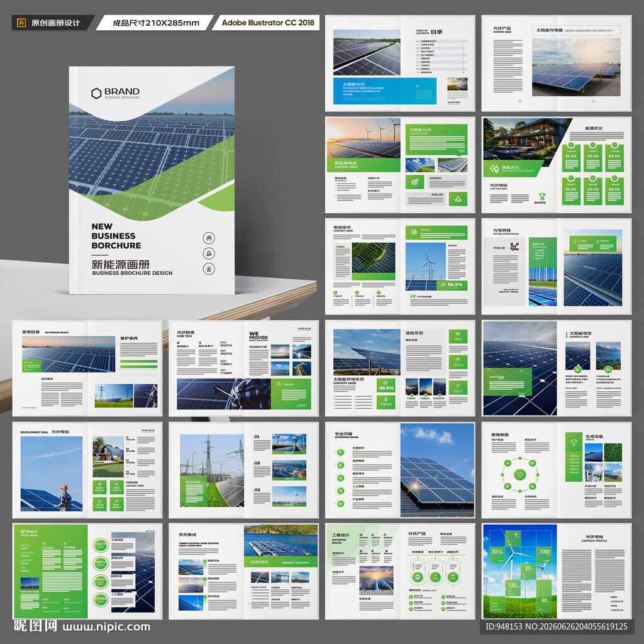Click the round green icon beside 产业智联

point(340,503)
